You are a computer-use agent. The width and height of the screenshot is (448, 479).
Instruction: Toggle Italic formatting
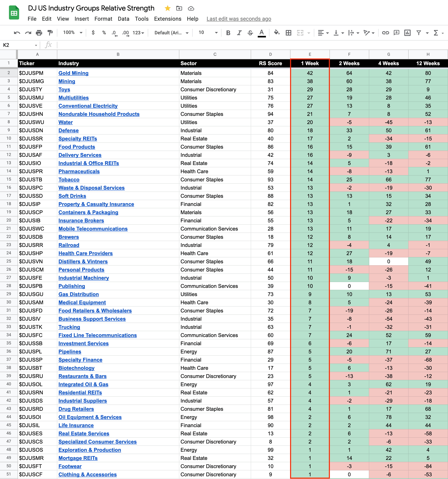(x=239, y=33)
